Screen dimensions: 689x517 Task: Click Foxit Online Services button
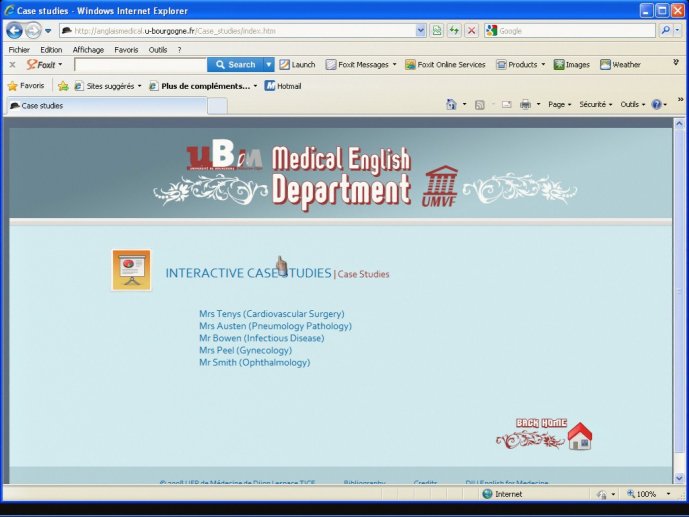445,65
